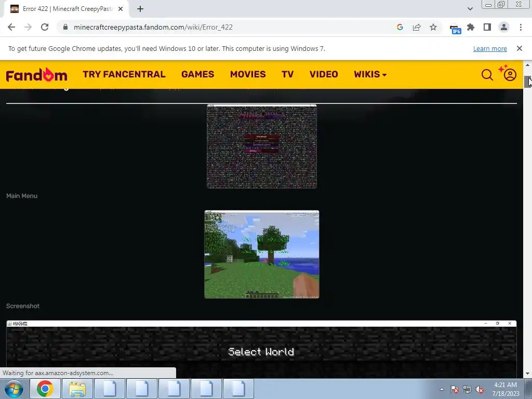The height and width of the screenshot is (399, 532).
Task: Dismiss the Chrome update notification bar
Action: coord(520,48)
